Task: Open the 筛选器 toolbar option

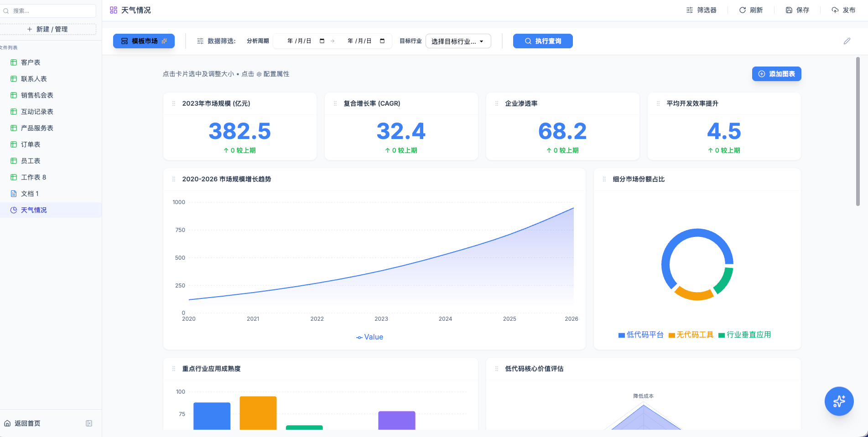Action: point(702,10)
